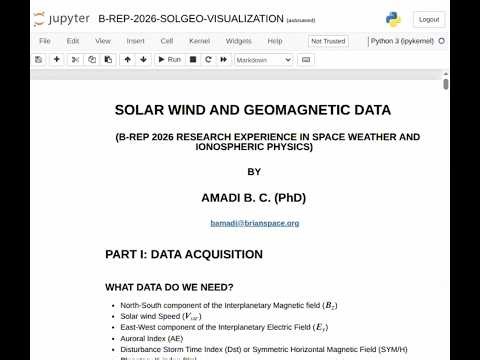Screen dimensions: 480x360
Task: Cut selected cells with scissors icon
Action: click(75, 60)
